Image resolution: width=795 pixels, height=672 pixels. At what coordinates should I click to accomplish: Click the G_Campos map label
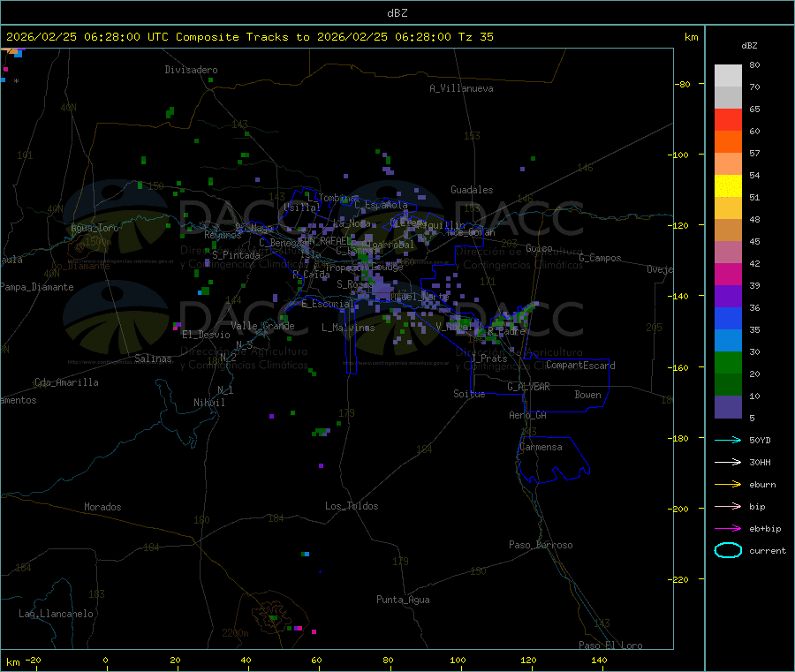point(600,258)
